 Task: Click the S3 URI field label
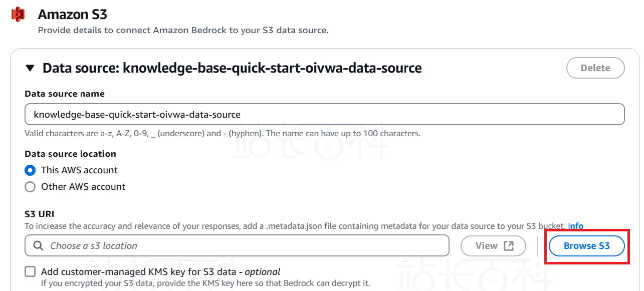coord(39,214)
